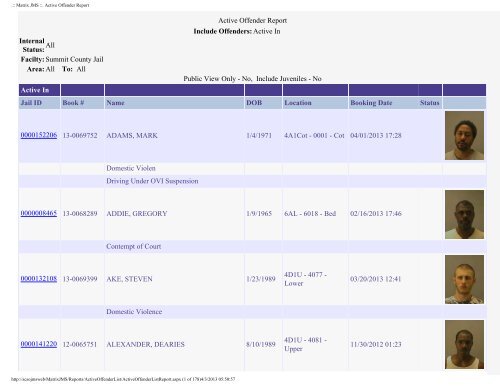The width and height of the screenshot is (500, 386).
Task: Click the Name column header
Action: click(115, 103)
